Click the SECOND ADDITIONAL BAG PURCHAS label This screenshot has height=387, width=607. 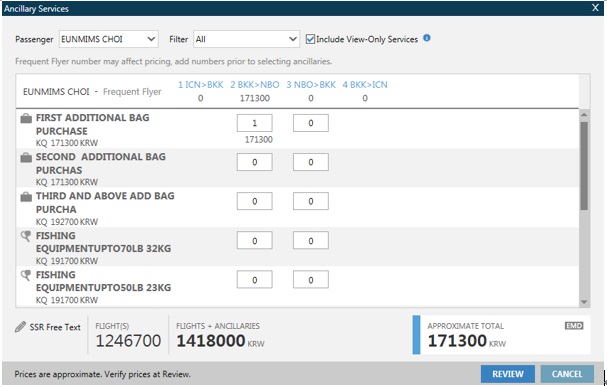click(101, 163)
